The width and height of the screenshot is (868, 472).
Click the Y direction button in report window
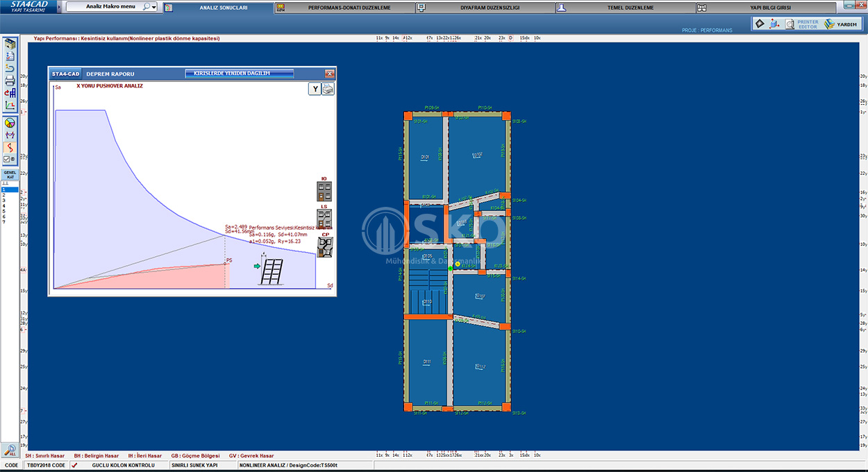pos(315,89)
